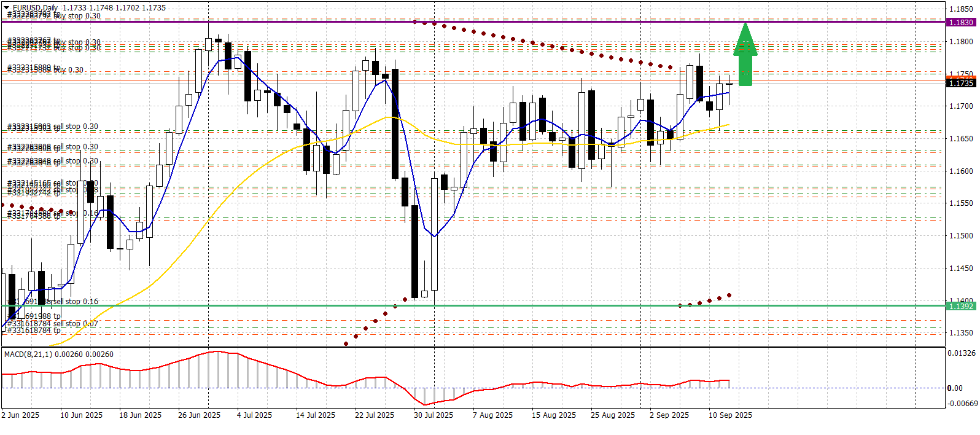Select order label #331618784 sell stop 0.07
Viewport: 980px width, 435px height.
[x=52, y=324]
